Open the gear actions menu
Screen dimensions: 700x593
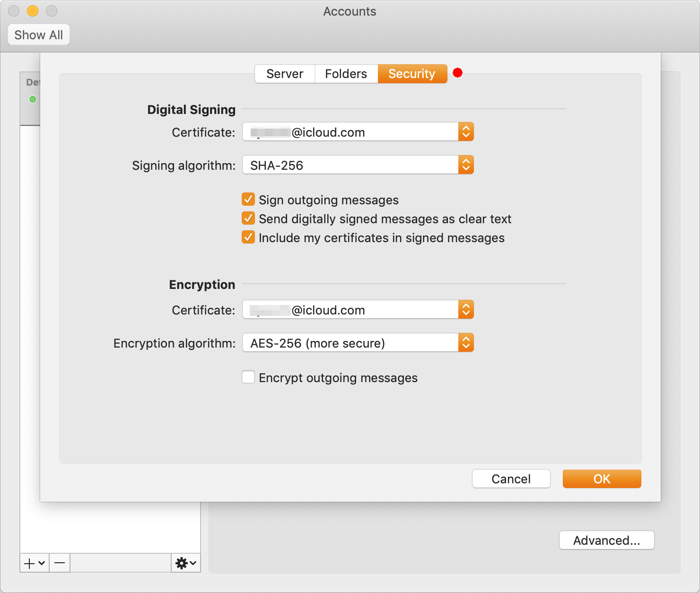(x=185, y=563)
